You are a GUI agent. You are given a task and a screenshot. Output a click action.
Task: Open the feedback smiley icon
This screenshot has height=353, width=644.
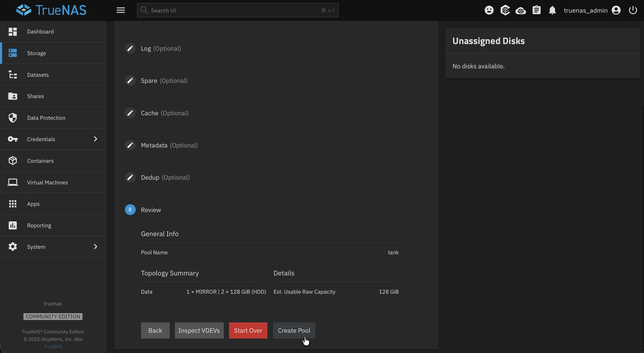click(x=489, y=10)
